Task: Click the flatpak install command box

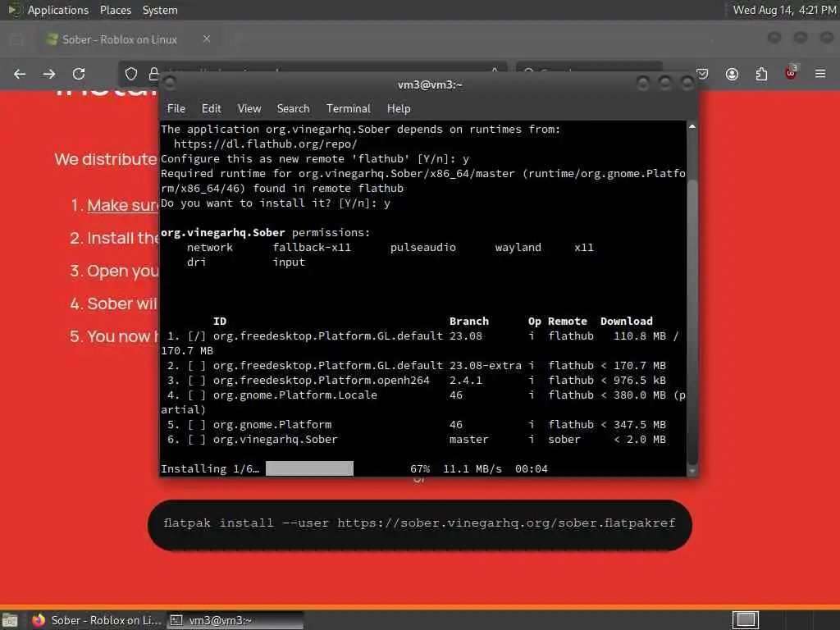Action: click(x=419, y=524)
